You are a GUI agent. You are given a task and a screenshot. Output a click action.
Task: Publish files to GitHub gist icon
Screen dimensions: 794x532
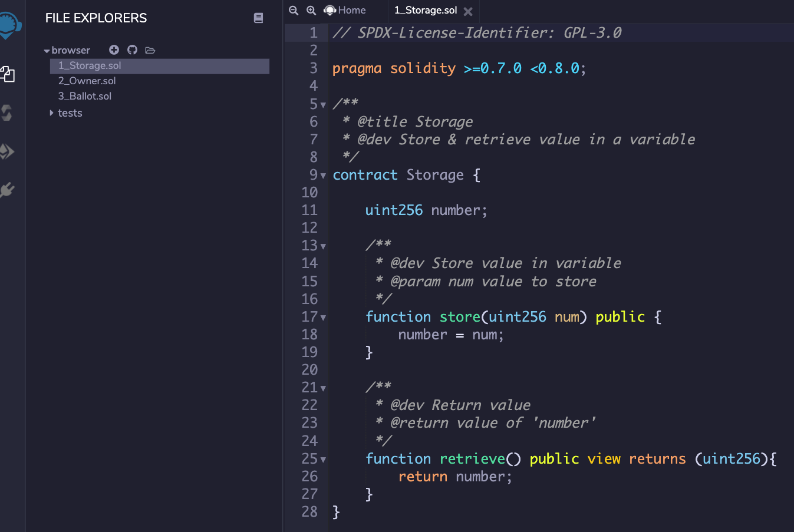pos(132,49)
